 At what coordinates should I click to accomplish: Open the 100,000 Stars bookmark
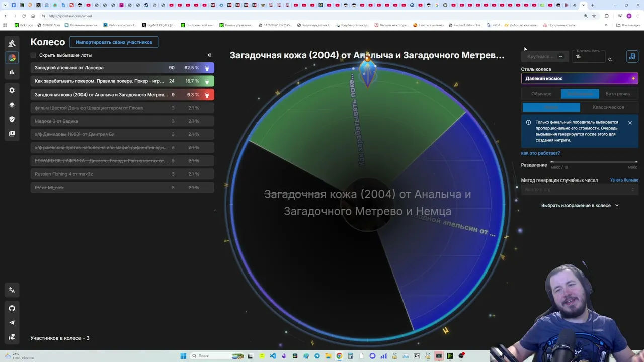tap(48, 25)
